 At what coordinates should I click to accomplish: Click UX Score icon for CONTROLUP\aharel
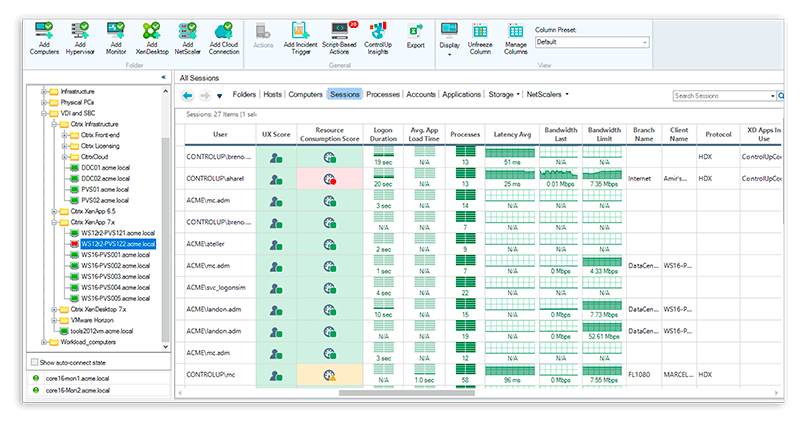pyautogui.click(x=276, y=179)
